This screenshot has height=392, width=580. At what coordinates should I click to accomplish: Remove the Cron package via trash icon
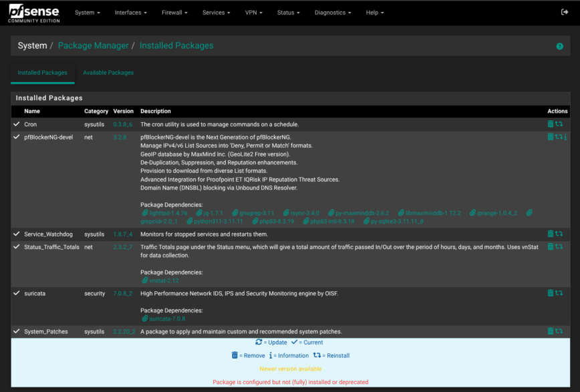[551, 124]
